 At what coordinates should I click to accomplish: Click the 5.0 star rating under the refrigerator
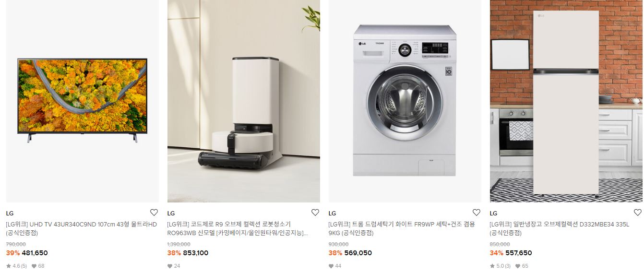[500, 266]
